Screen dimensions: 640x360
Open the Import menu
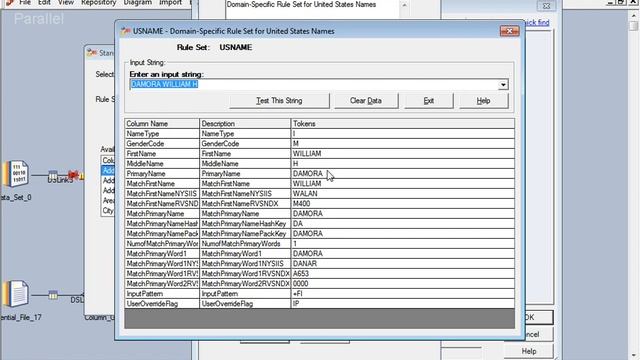pyautogui.click(x=170, y=2)
